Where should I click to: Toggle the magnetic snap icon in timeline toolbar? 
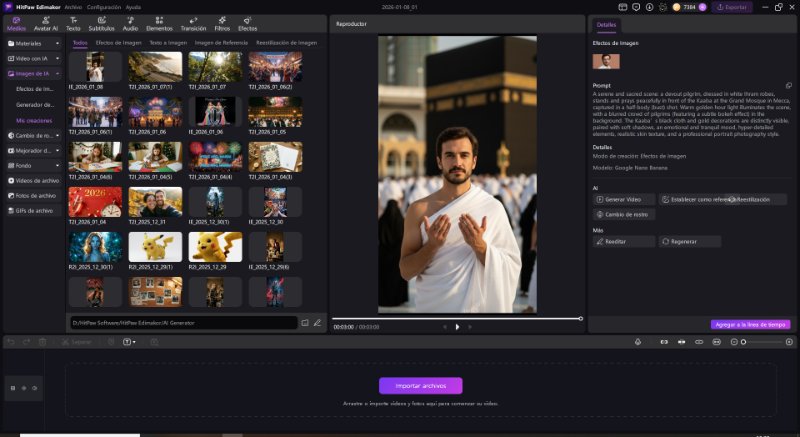[x=664, y=342]
